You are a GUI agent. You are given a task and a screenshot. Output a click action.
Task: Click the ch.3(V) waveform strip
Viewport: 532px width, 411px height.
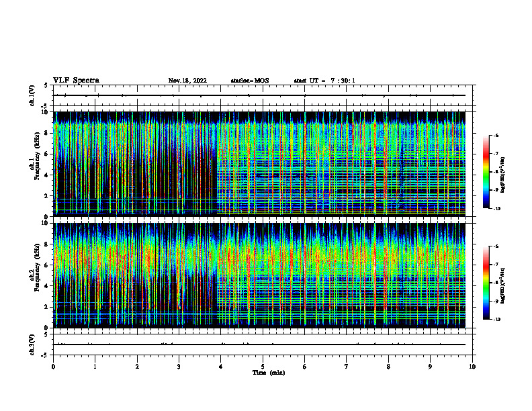point(263,345)
